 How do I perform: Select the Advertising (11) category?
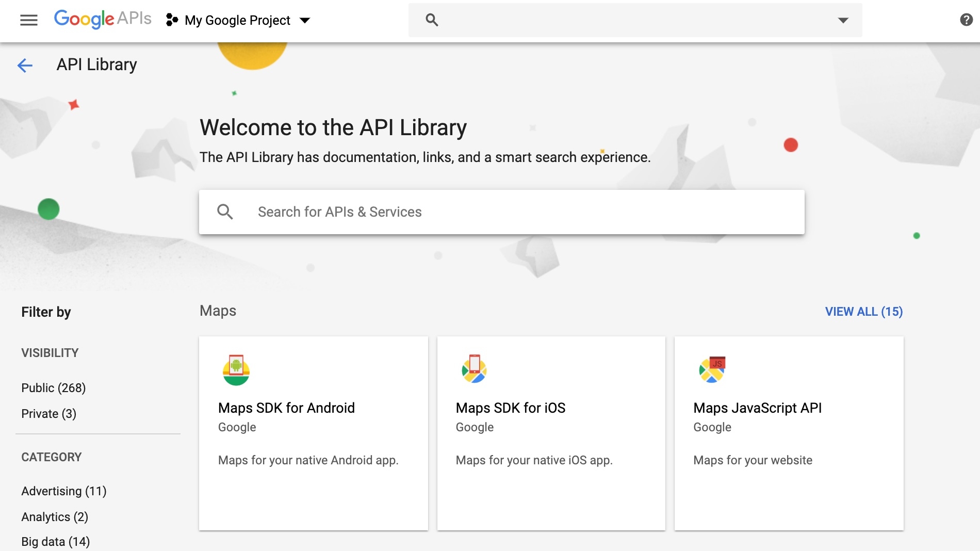point(64,491)
